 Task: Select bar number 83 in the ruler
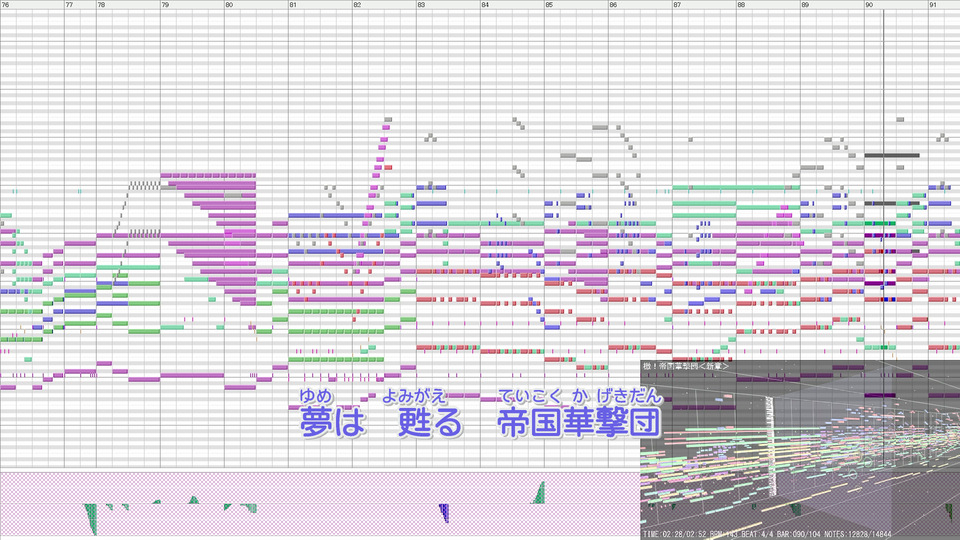421,4
